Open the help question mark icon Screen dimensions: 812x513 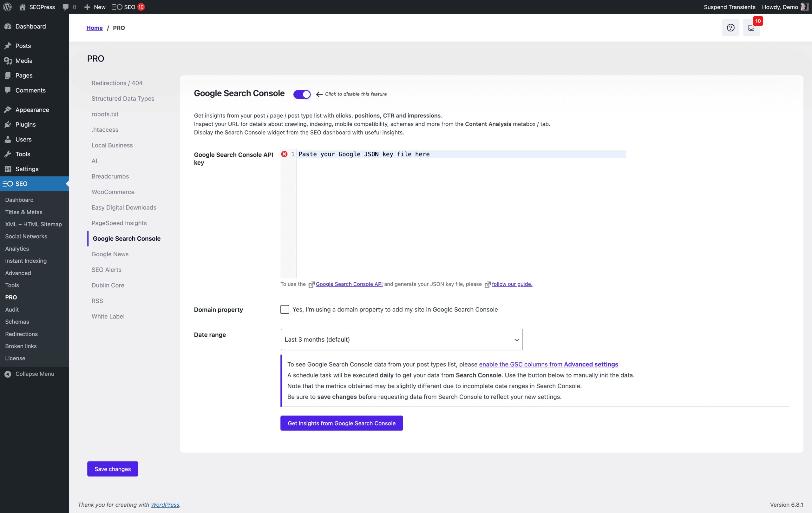(730, 28)
